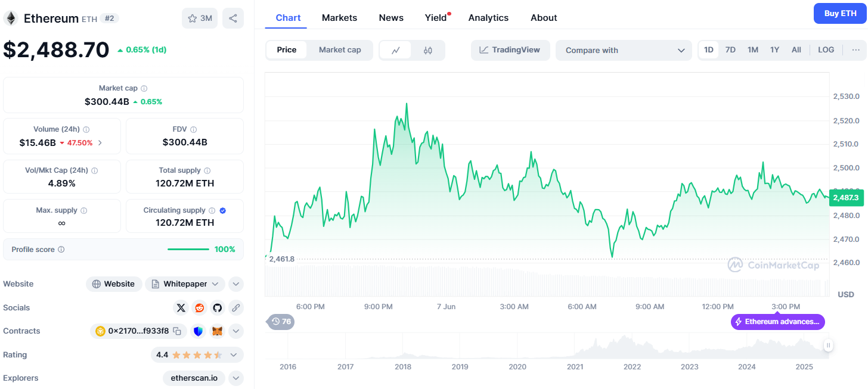868x389 pixels.
Task: Click the Buy ETH button
Action: click(x=840, y=13)
